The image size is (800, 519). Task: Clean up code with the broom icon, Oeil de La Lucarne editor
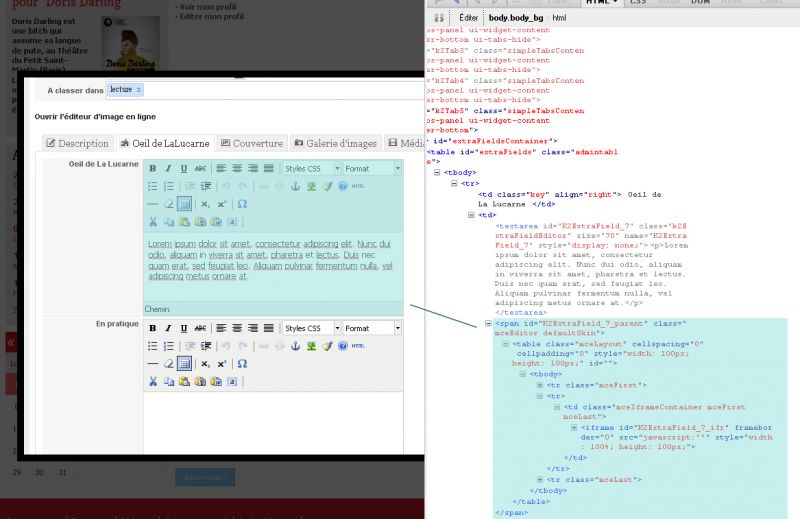pyautogui.click(x=327, y=186)
